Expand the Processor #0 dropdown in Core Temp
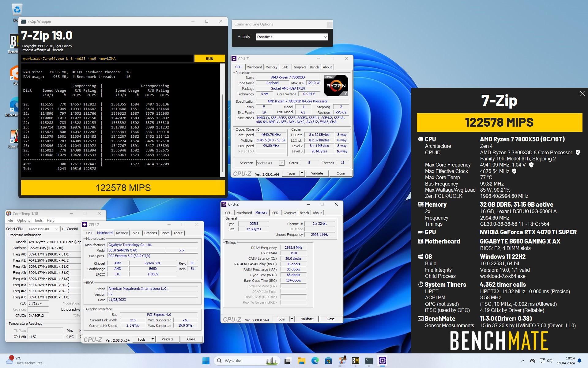Screen dimensions: 588x368 43,229
